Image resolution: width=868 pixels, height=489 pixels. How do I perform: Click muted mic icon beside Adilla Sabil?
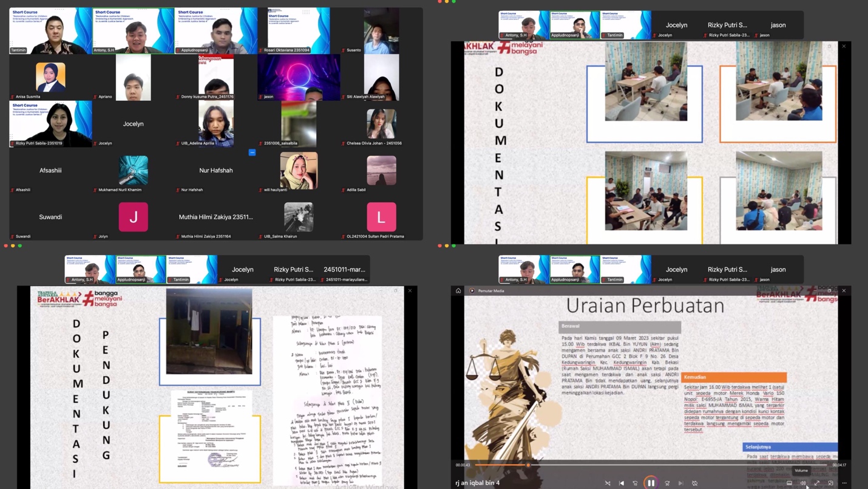pyautogui.click(x=344, y=190)
